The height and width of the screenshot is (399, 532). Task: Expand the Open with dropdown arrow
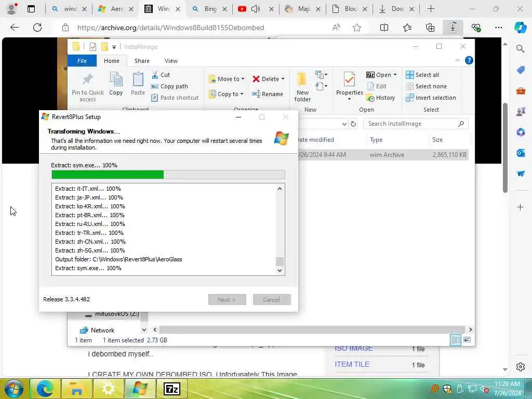pos(395,75)
